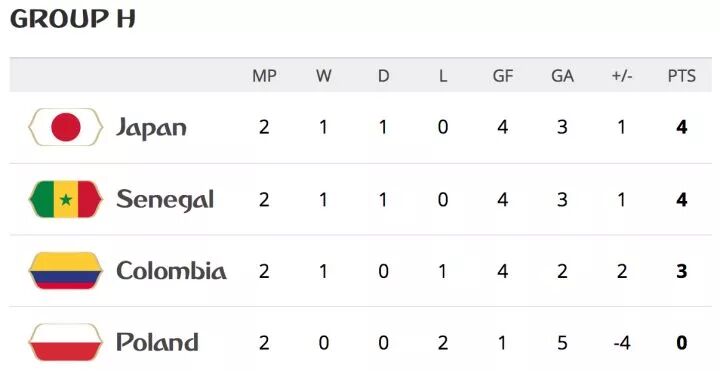Select the +/- column header
The image size is (720, 371).
tap(622, 76)
